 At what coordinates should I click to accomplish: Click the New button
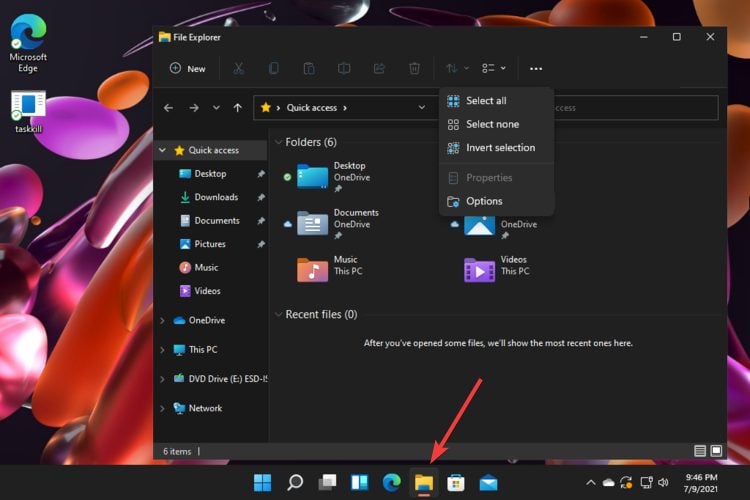tap(187, 68)
